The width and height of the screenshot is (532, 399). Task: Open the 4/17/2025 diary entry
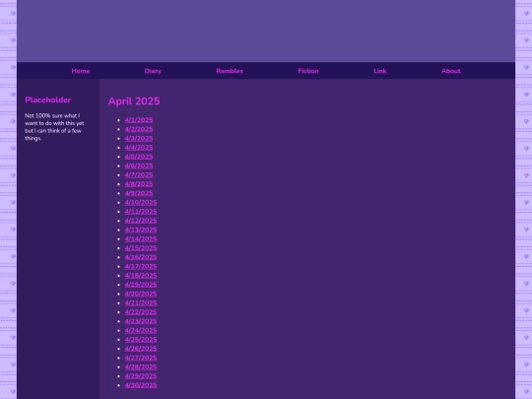(141, 267)
